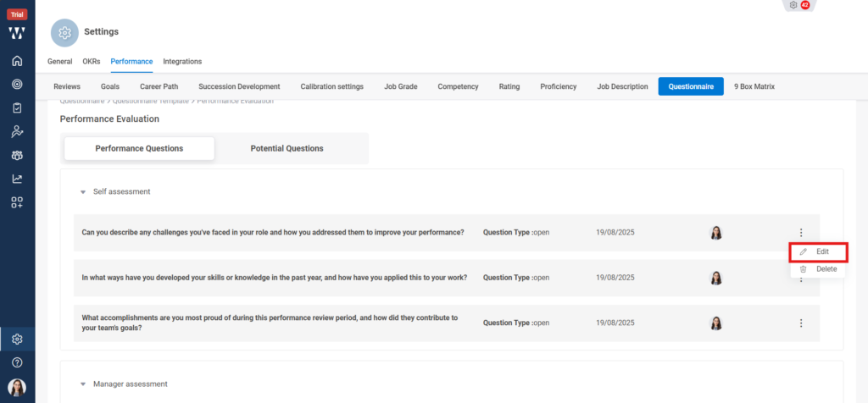
Task: Select the Performance Questions toggle tab
Action: [x=140, y=149]
